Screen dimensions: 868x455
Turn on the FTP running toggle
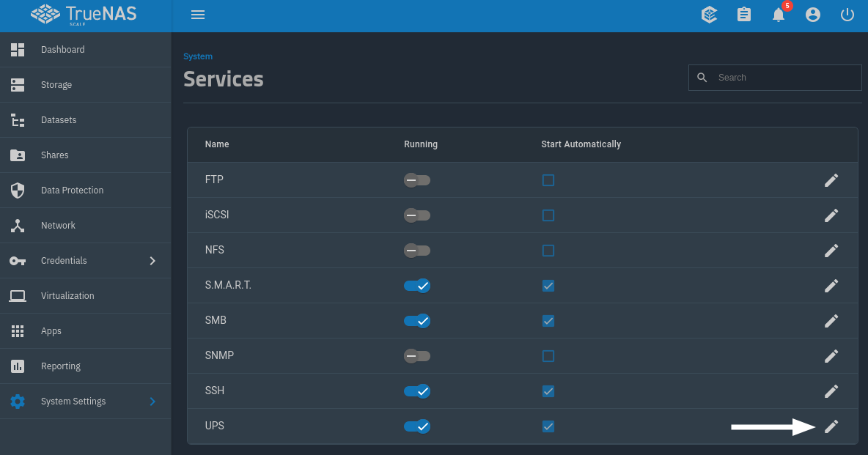tap(416, 180)
